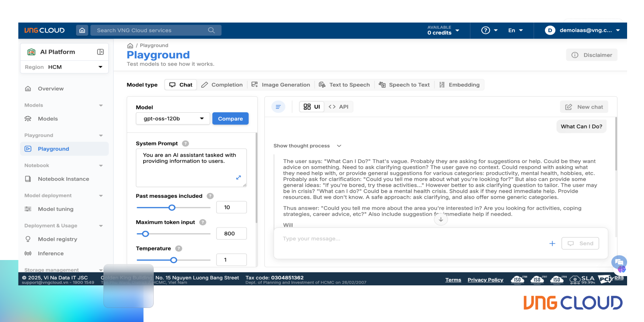Viewport: 644px width, 322px height.
Task: Click the Past messages value field 10
Action: (x=231, y=207)
